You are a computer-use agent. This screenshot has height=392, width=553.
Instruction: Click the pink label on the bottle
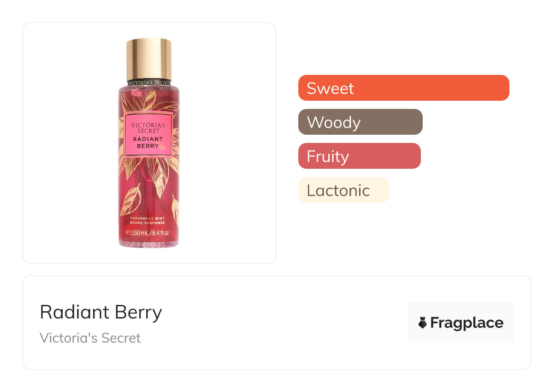(x=148, y=134)
